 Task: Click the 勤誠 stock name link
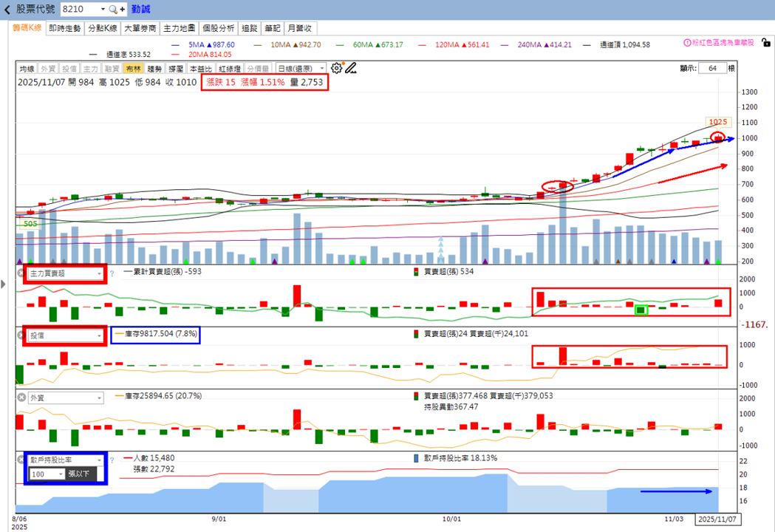click(x=141, y=10)
